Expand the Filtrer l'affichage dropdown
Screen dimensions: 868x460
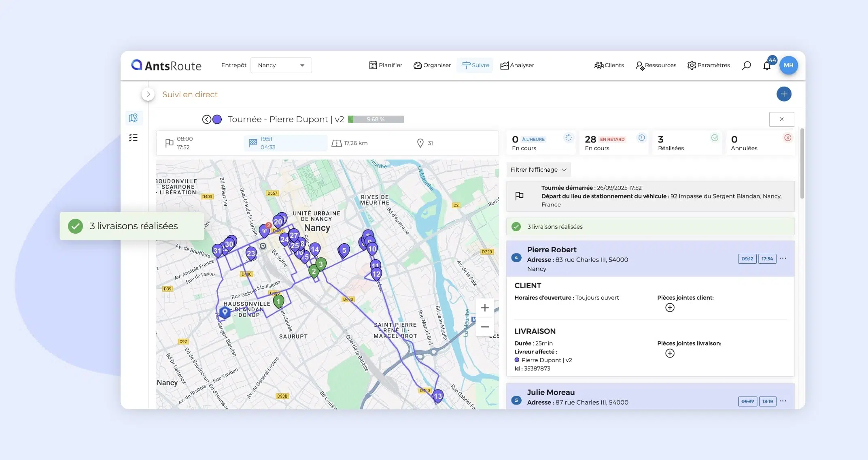538,170
